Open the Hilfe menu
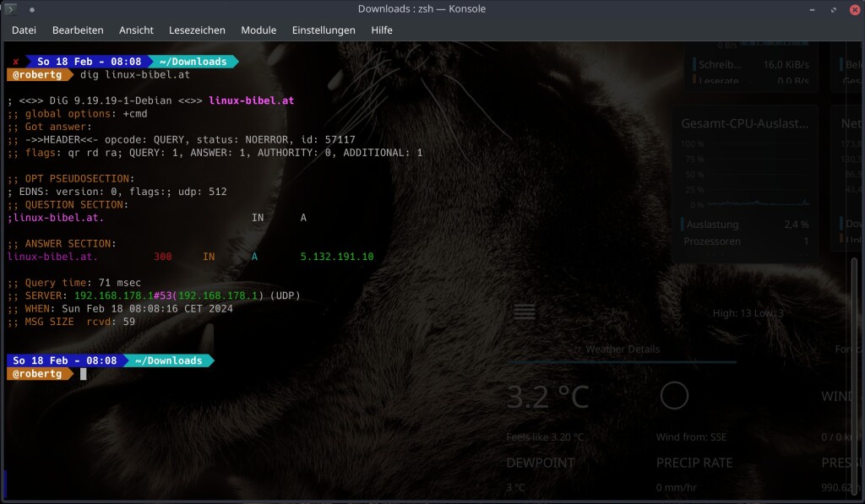The image size is (865, 504). tap(382, 30)
